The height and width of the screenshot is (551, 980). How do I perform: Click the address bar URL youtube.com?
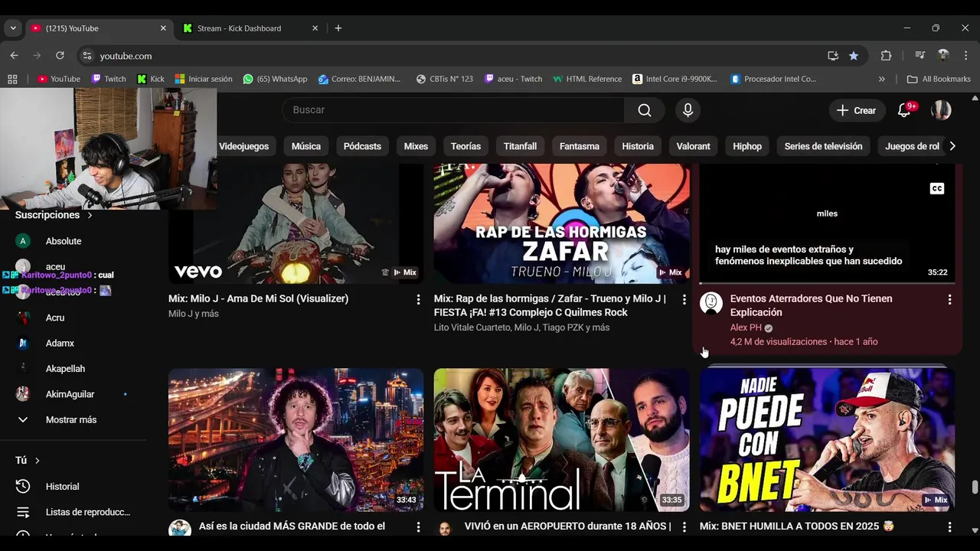(x=126, y=56)
